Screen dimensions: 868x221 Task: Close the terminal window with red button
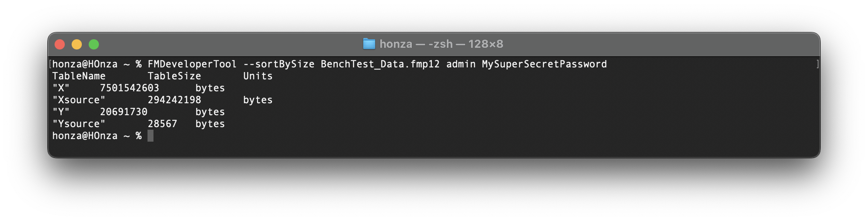tap(60, 44)
